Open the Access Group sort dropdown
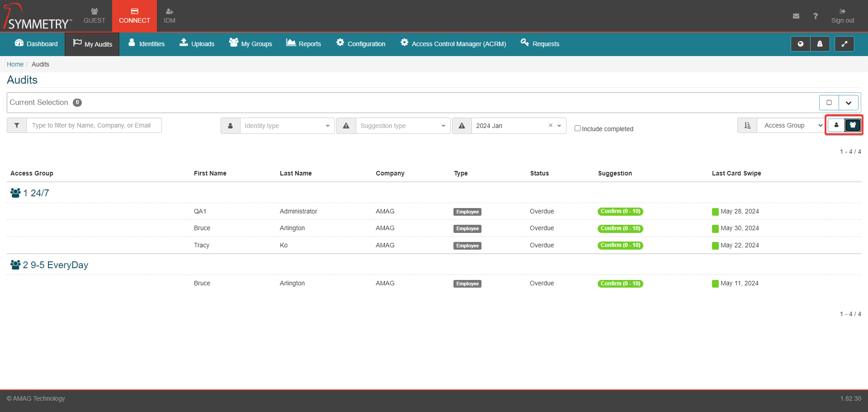Viewport: 868px width, 412px height. pyautogui.click(x=791, y=125)
